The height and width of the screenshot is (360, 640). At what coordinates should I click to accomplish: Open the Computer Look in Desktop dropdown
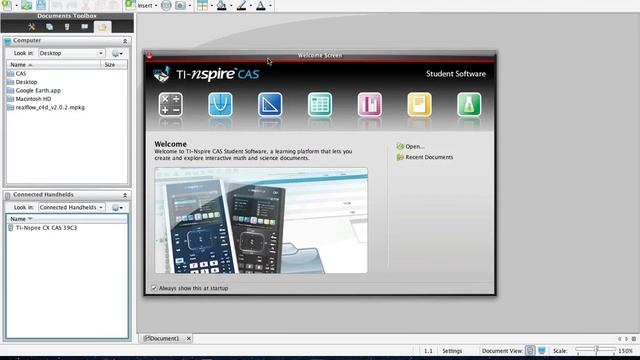click(x=71, y=53)
